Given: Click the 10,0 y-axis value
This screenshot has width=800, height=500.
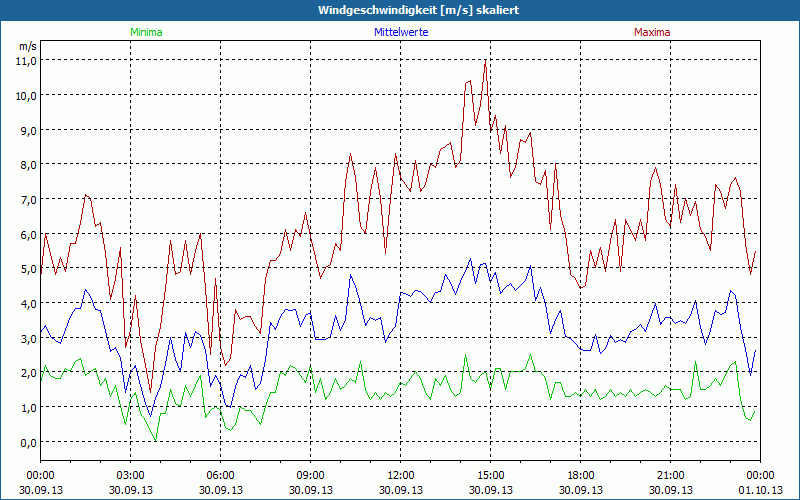Looking at the screenshot, I should pyautogui.click(x=28, y=95).
